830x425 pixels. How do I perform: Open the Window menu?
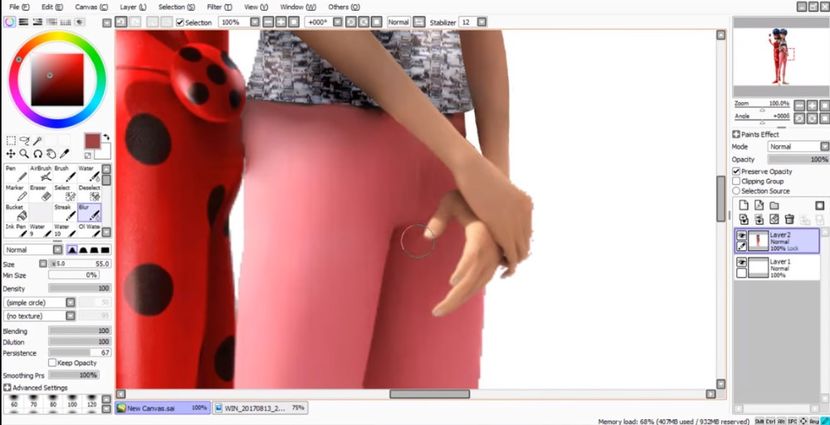295,7
